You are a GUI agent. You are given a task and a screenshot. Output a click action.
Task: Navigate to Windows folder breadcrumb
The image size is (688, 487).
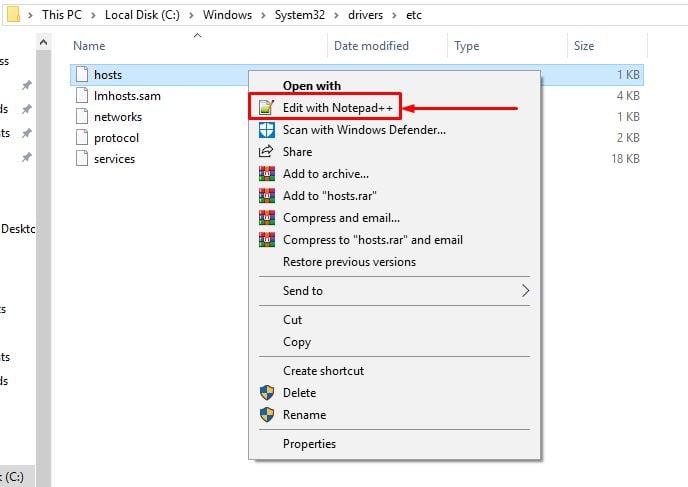[227, 15]
